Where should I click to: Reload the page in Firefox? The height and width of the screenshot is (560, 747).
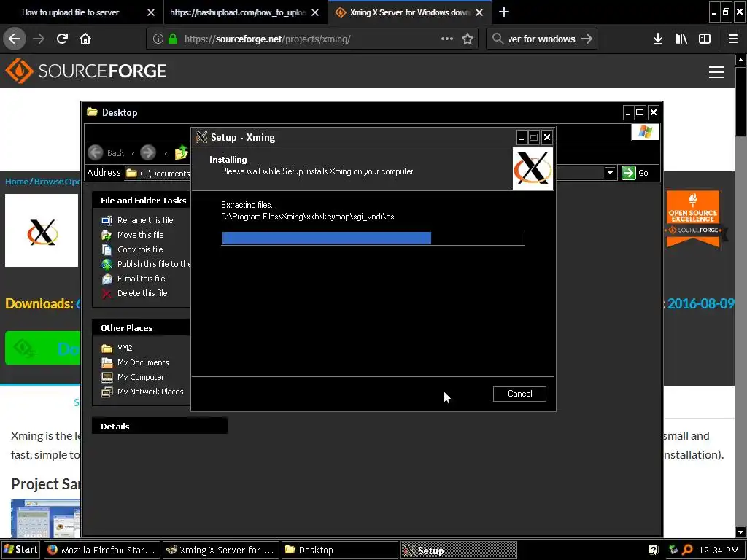pyautogui.click(x=62, y=39)
